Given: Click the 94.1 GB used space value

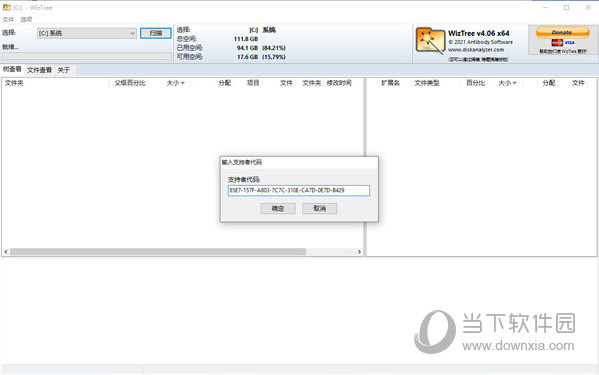Looking at the screenshot, I should (x=248, y=48).
